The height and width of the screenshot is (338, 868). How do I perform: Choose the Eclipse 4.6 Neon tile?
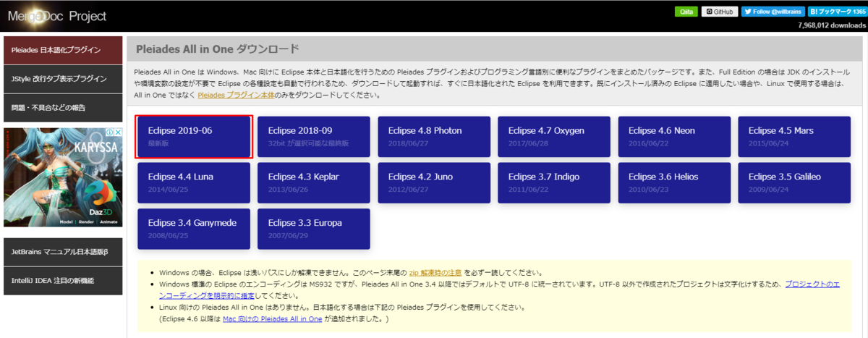tap(674, 137)
